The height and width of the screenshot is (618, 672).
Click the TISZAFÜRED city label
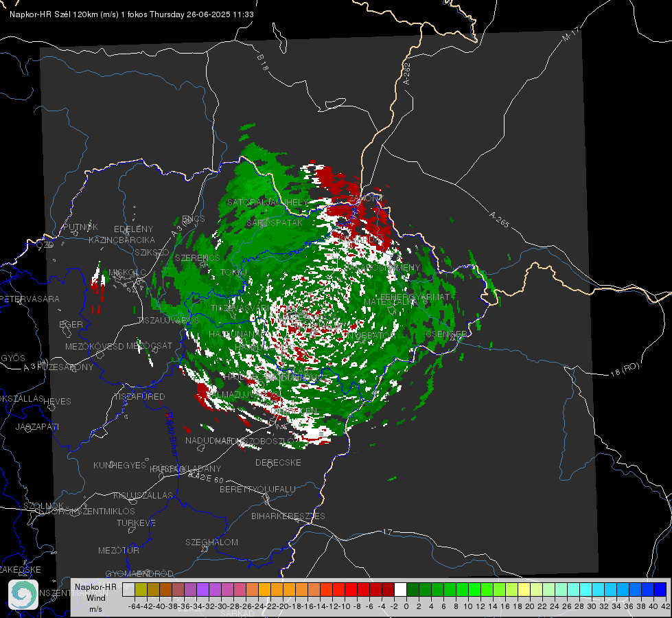tap(140, 397)
